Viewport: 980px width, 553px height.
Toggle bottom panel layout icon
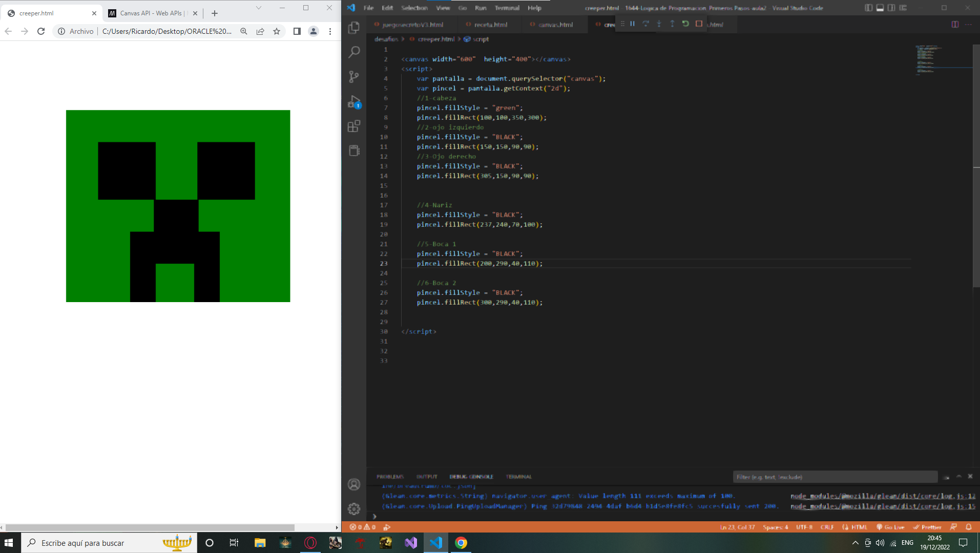880,8
